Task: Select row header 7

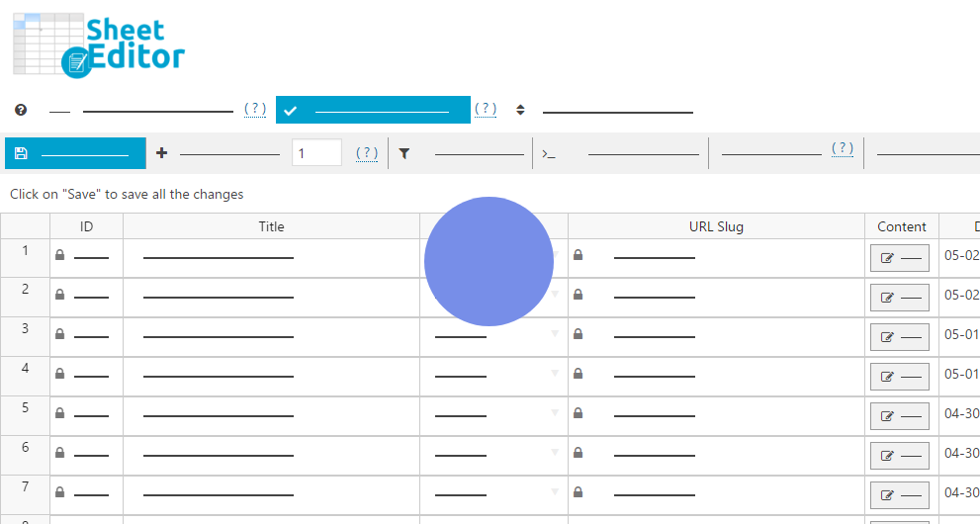Action: click(x=25, y=494)
